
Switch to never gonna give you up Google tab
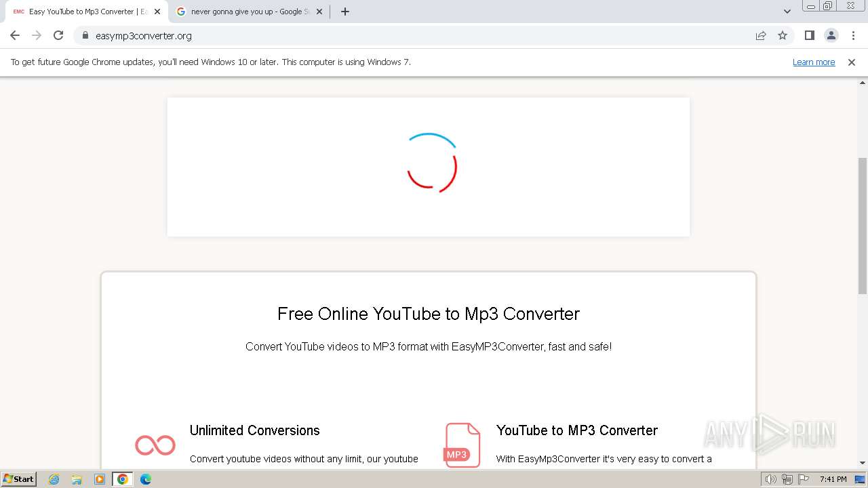click(x=248, y=12)
